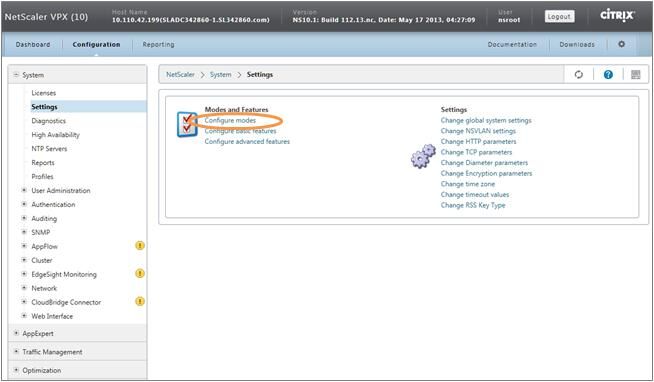Image resolution: width=654 pixels, height=382 pixels.
Task: Open Change timeout values link
Action: coord(475,195)
